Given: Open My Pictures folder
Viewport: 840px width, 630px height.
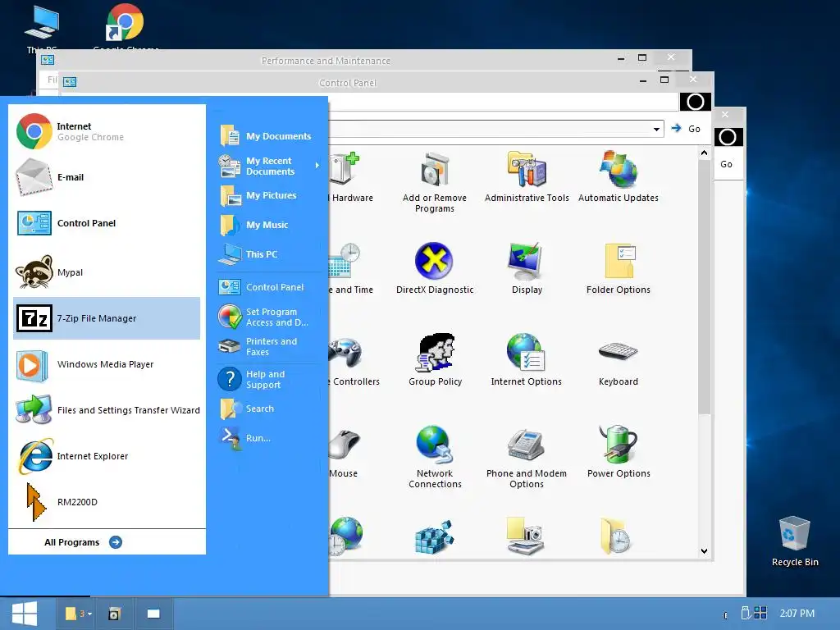Looking at the screenshot, I should 269,195.
